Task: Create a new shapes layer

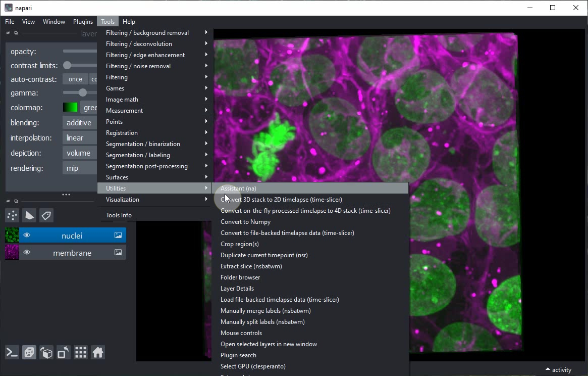Action: pyautogui.click(x=29, y=216)
